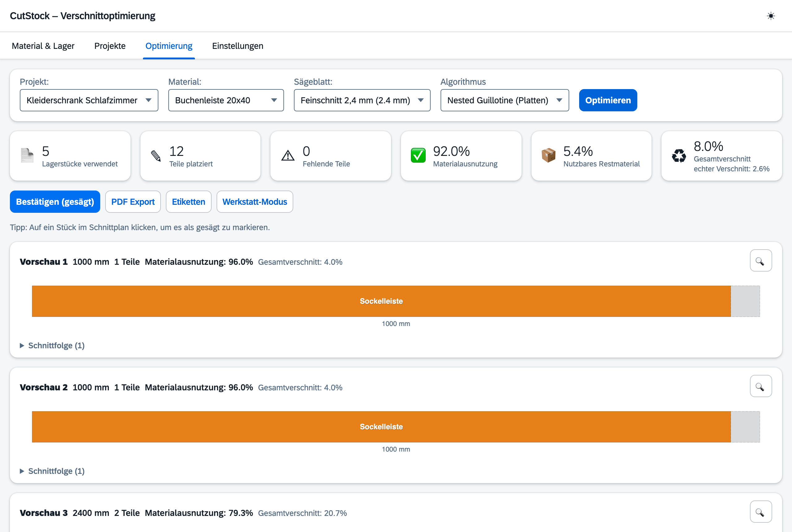Open the Material dropdown Buchenleiste 20x40
Viewport: 792px width, 532px height.
click(x=226, y=101)
